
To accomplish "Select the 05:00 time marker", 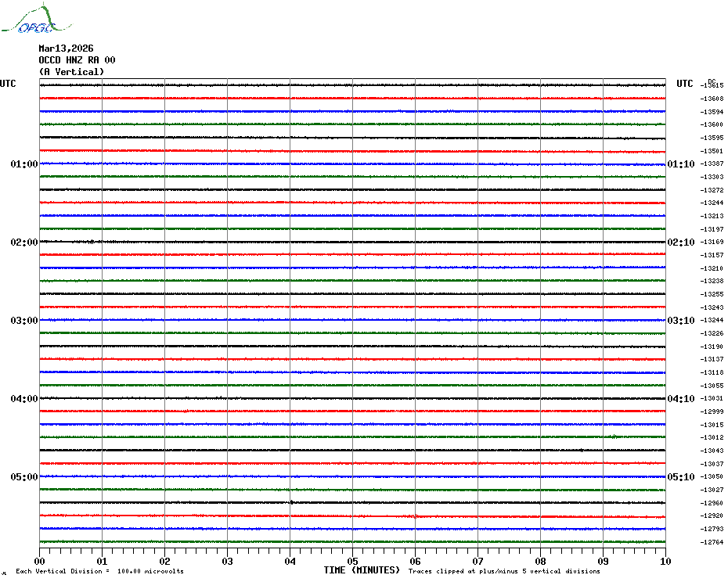I will point(24,477).
